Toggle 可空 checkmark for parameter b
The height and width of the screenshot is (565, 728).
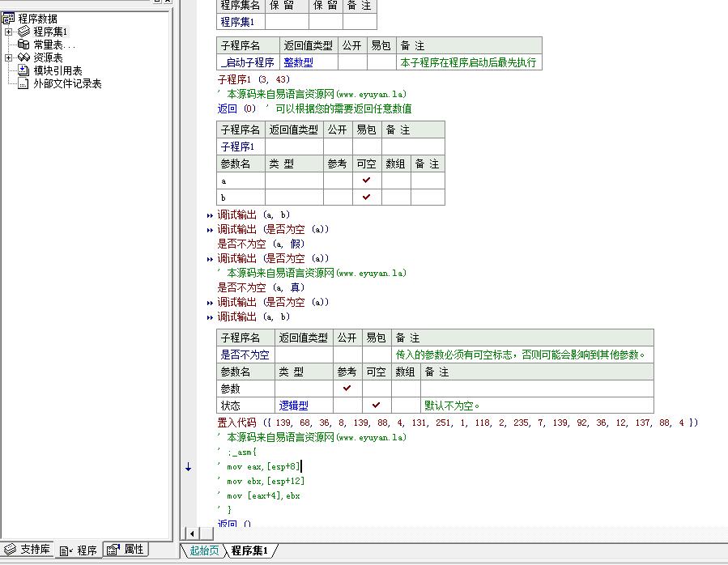point(367,197)
